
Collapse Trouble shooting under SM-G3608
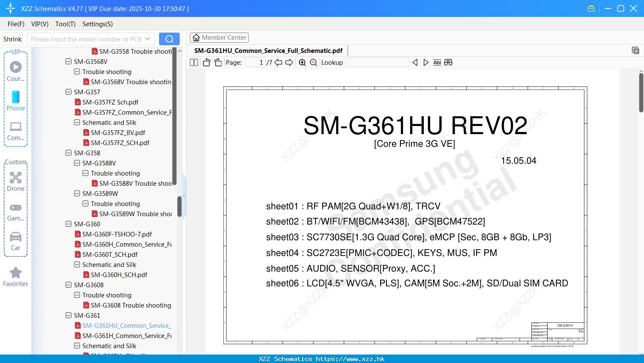(x=77, y=295)
